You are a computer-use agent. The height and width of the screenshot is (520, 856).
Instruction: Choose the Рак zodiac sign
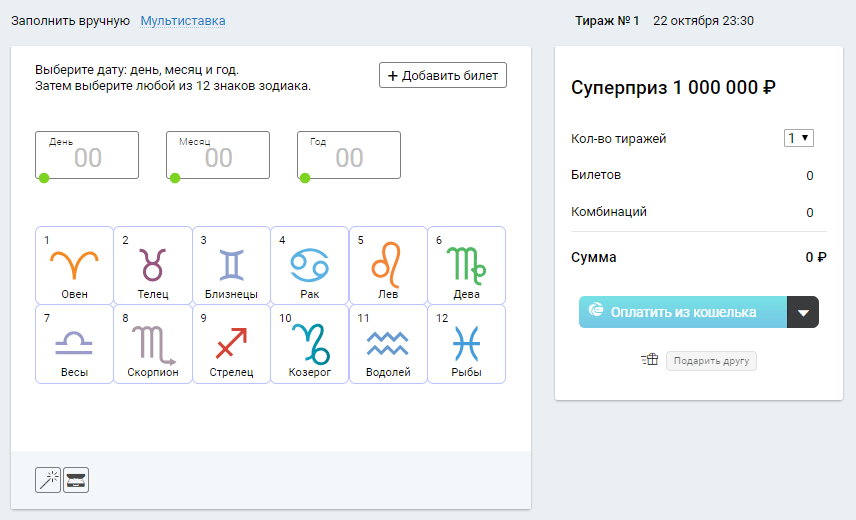[x=310, y=266]
